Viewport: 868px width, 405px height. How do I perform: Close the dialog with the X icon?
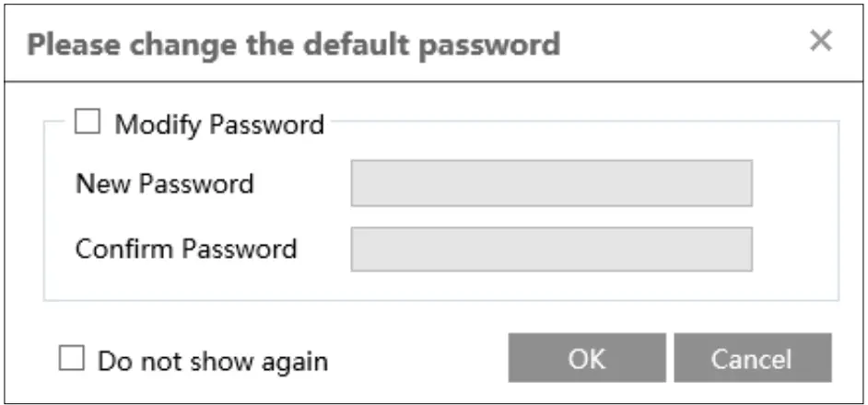(820, 41)
